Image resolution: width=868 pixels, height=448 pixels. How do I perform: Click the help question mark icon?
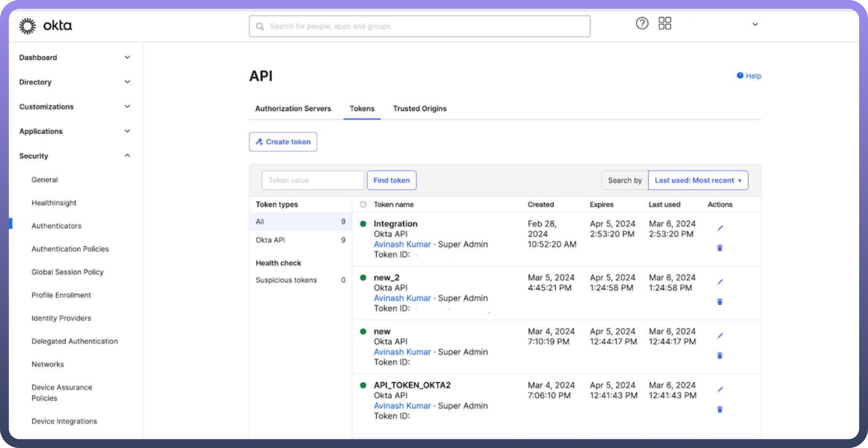[642, 24]
